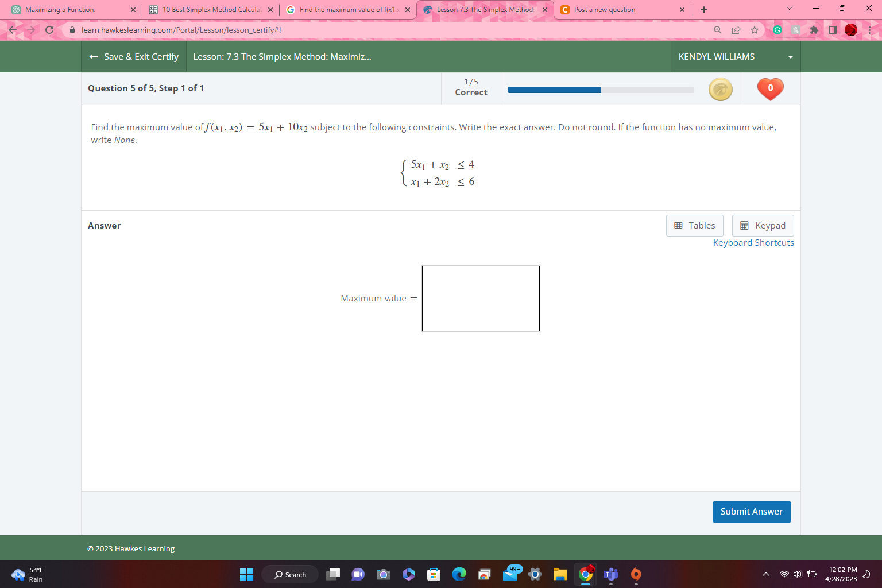Viewport: 882px width, 588px height.
Task: Open the Chrome profile avatar
Action: [851, 30]
